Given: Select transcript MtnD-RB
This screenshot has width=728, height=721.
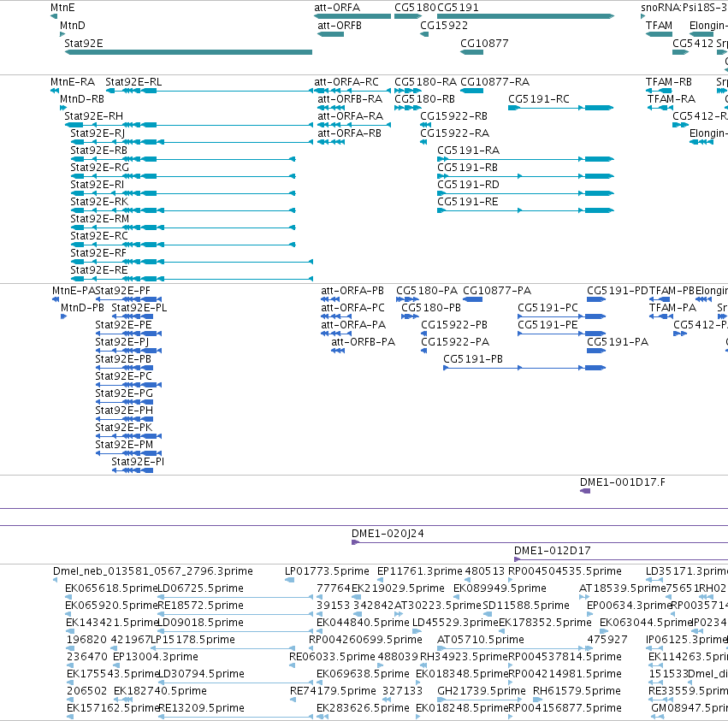Looking at the screenshot, I should (x=63, y=108).
